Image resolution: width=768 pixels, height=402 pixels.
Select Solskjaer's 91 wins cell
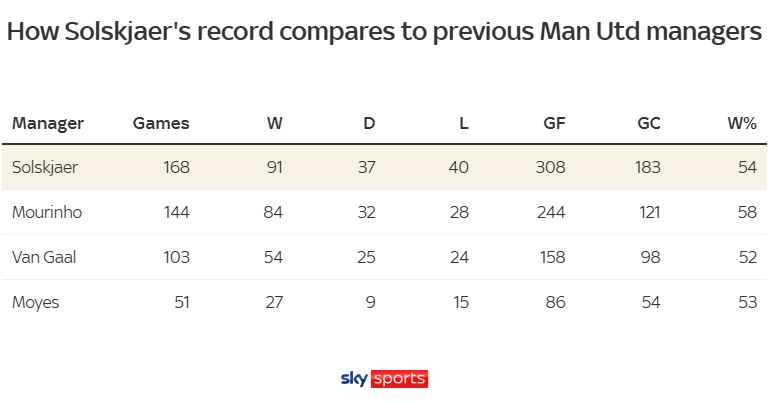coord(273,167)
